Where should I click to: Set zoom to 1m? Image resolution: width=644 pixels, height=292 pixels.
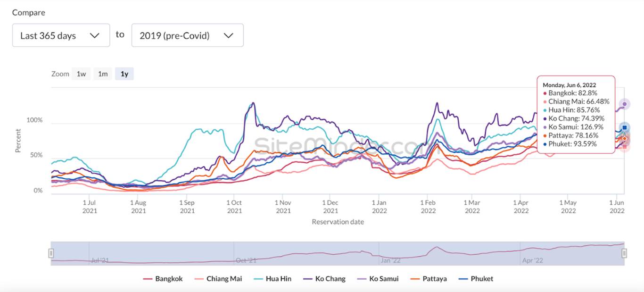click(x=103, y=74)
